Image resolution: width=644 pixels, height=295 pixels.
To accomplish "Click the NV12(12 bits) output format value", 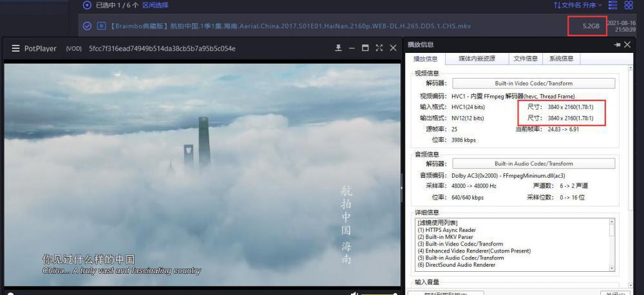I will click(468, 119).
